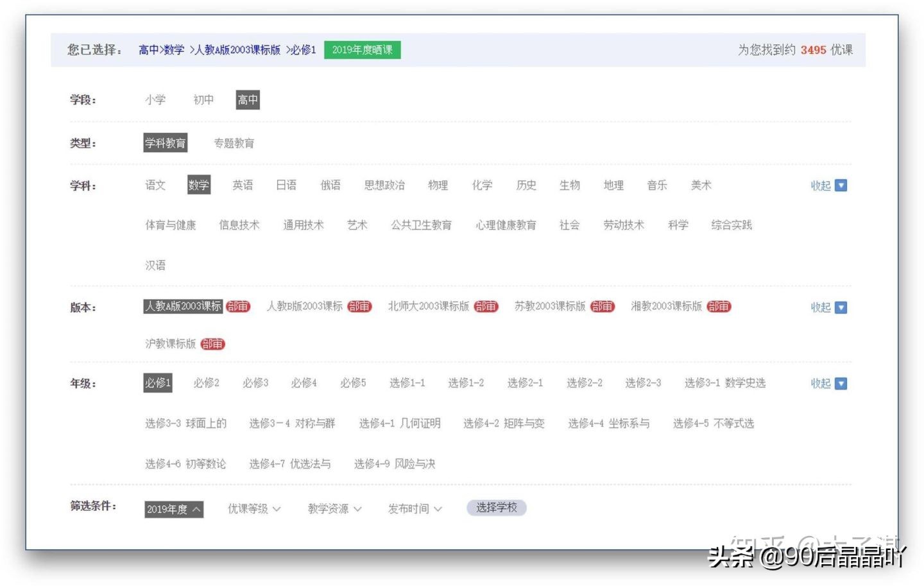The image size is (924, 586).
Task: Click the blue collapse arrow in the 版本 row
Action: pyautogui.click(x=840, y=307)
